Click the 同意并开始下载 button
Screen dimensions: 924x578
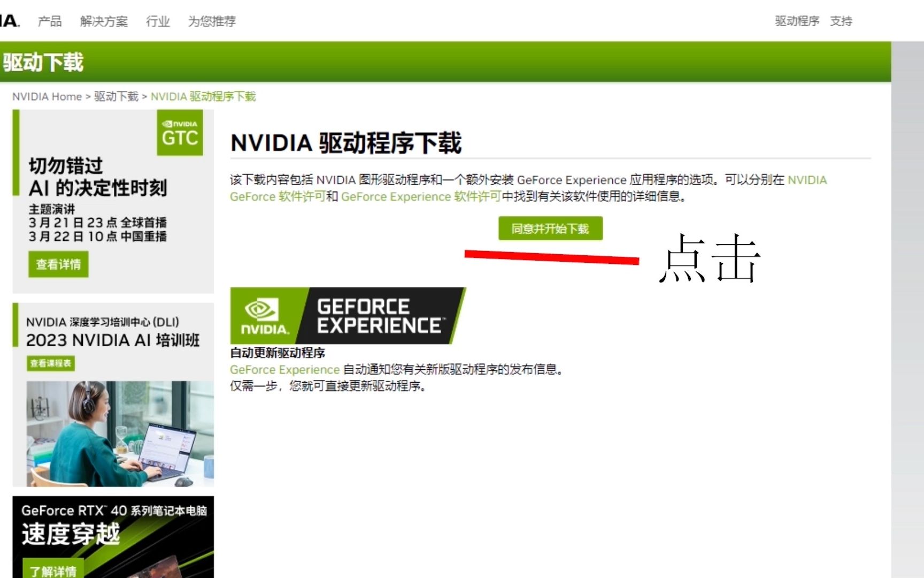pos(550,229)
